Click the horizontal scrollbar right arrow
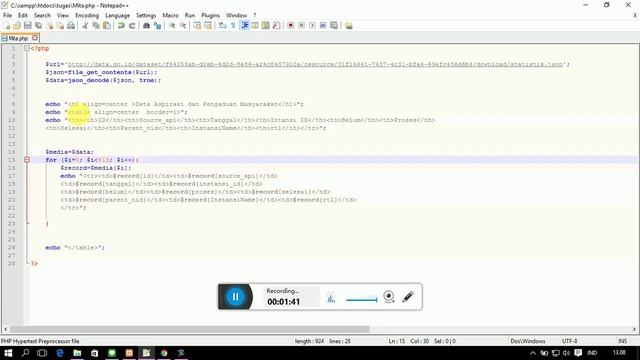640x360 pixels. tap(634, 329)
